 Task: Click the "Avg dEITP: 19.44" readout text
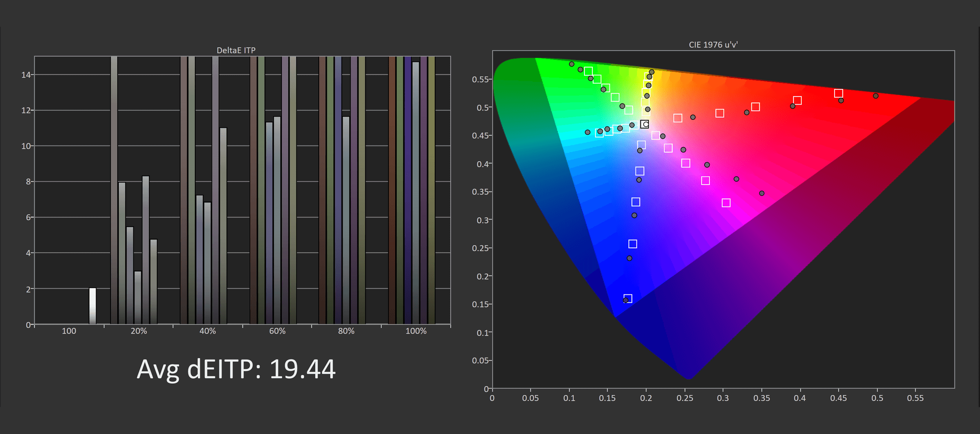pyautogui.click(x=236, y=369)
